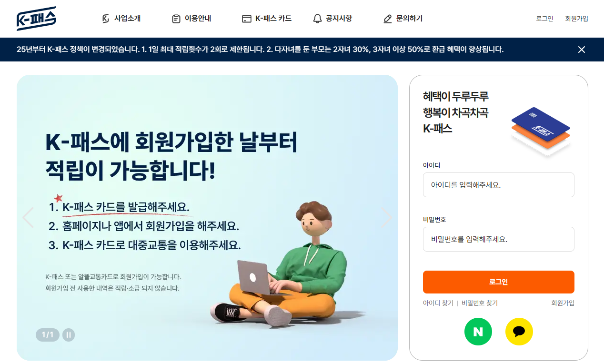Open the 공지사항 menu
This screenshot has width=604, height=364.
332,19
